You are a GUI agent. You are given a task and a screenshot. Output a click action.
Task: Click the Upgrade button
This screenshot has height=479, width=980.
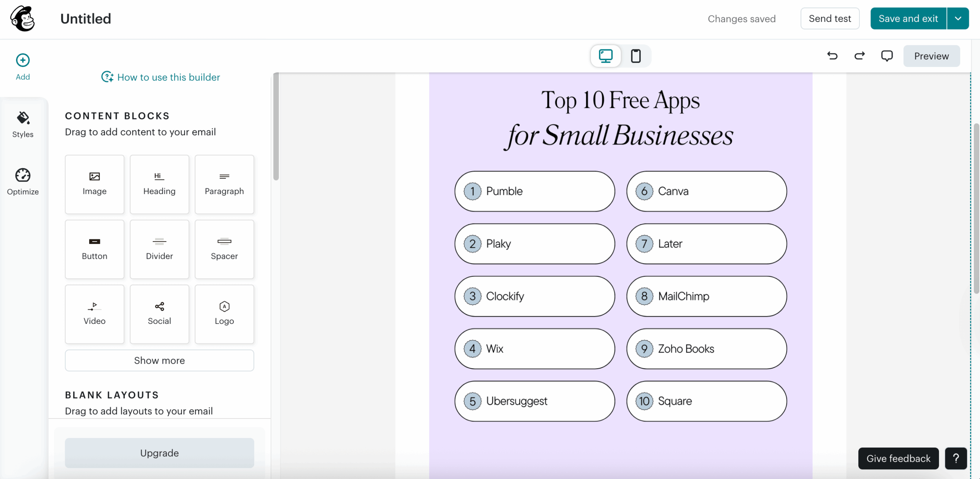[159, 453]
